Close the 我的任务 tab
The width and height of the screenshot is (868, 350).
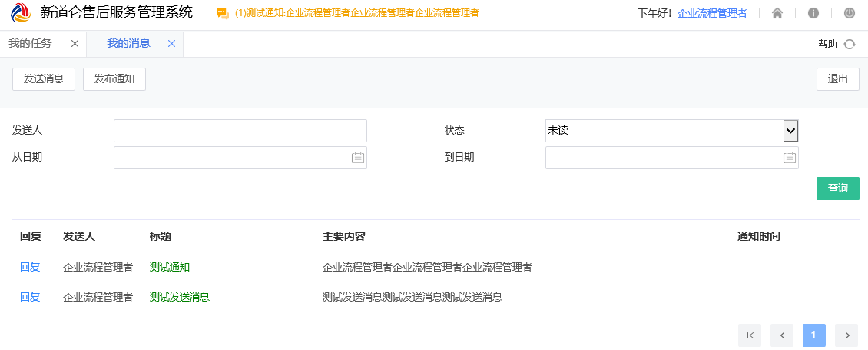tap(75, 44)
